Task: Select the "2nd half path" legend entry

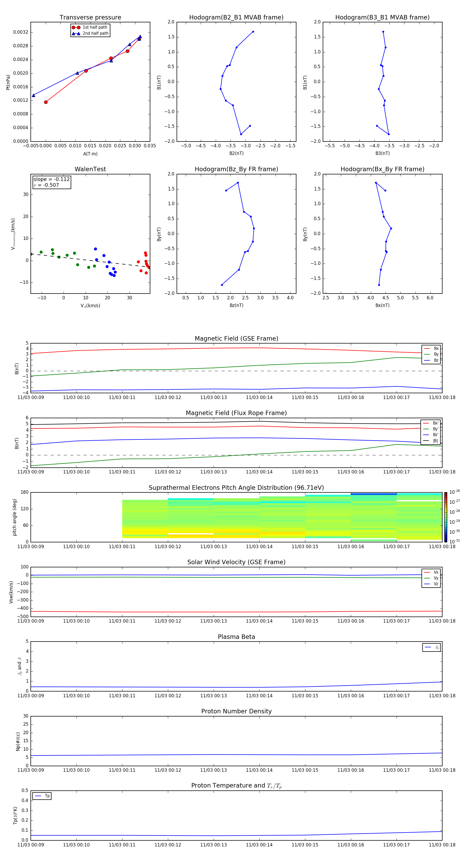Action: 90,33
